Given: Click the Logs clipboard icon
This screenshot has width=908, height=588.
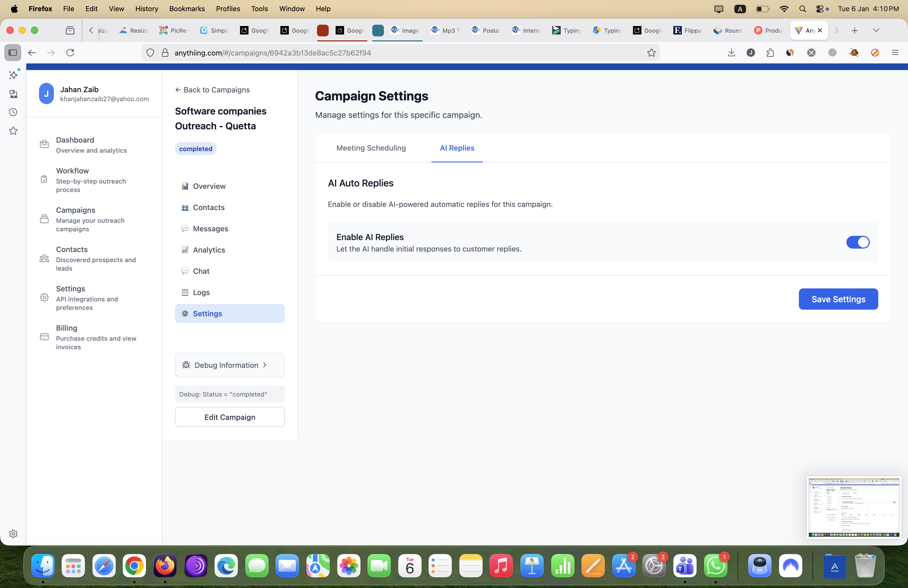Looking at the screenshot, I should coord(185,292).
